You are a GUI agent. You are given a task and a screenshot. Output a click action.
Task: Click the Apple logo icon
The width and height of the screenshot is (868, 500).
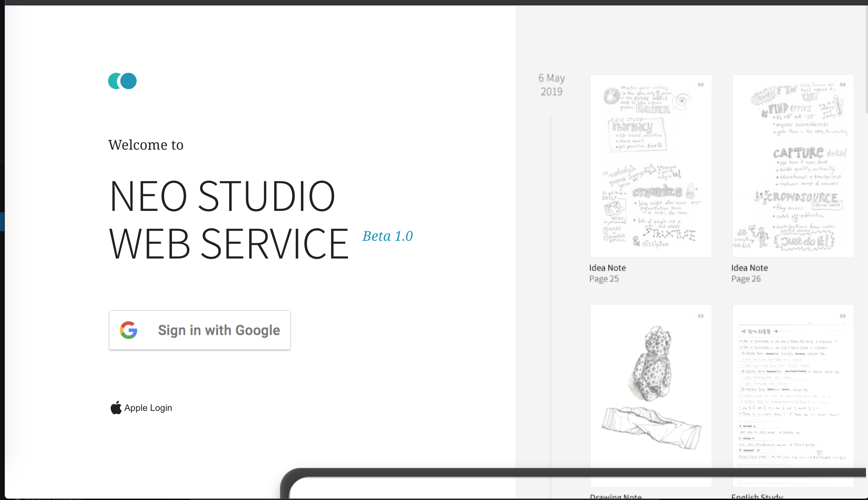click(116, 407)
